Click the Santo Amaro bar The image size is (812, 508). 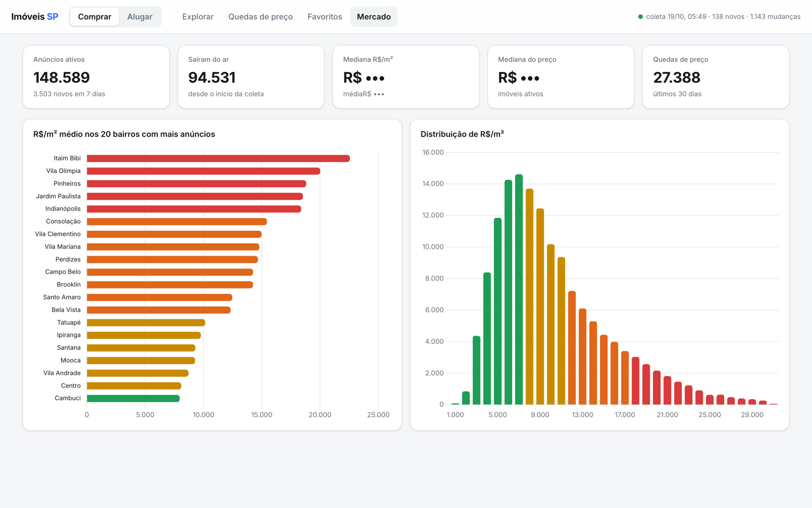(x=160, y=297)
